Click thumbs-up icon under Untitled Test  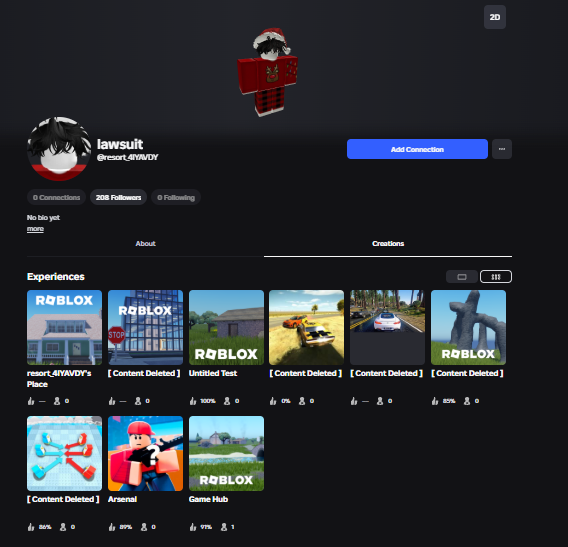193,401
